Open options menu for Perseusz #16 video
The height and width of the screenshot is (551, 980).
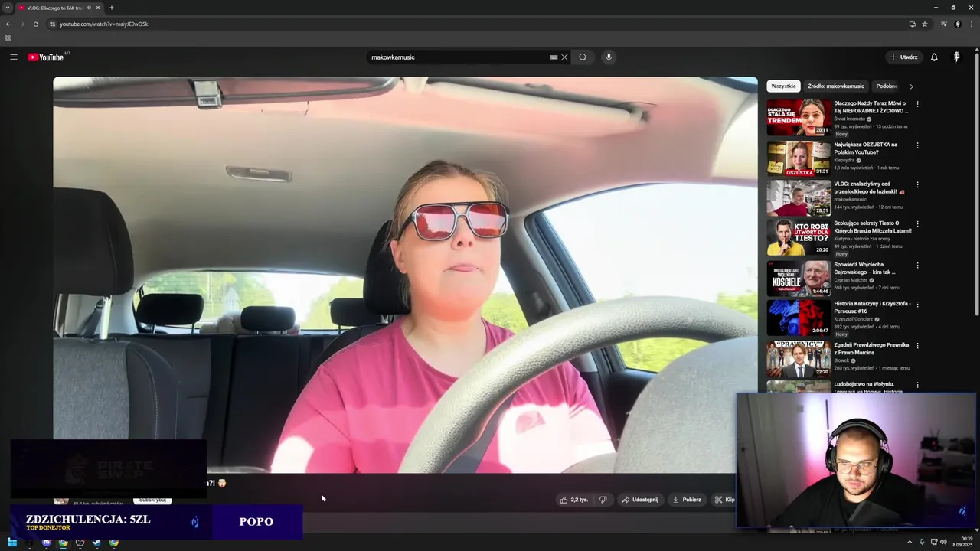coord(917,305)
